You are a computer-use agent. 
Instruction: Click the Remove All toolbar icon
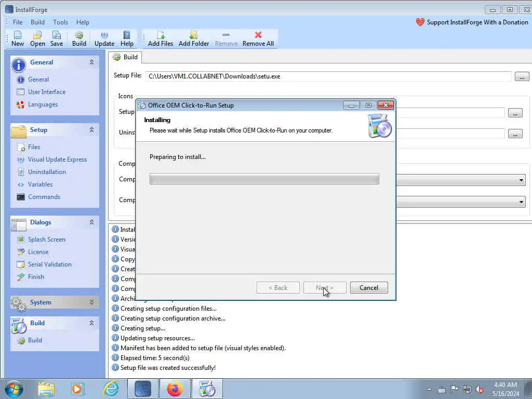tap(258, 38)
